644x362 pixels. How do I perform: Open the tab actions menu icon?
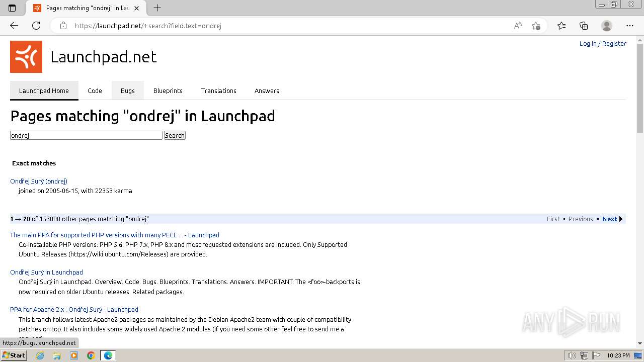click(x=12, y=8)
